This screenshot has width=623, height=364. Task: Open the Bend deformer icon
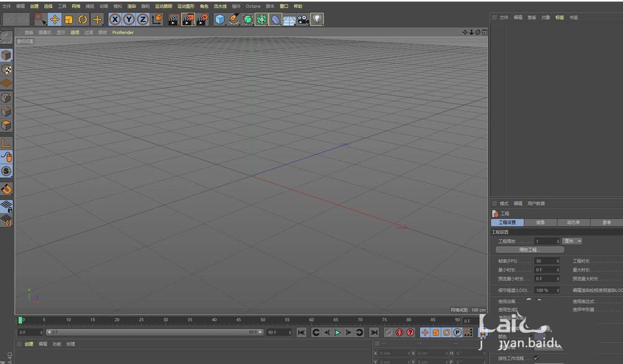click(276, 20)
